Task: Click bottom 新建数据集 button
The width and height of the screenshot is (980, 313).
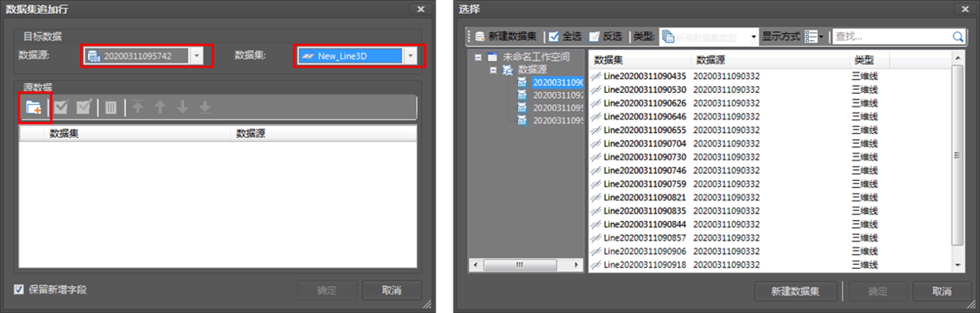Action: pos(795,291)
